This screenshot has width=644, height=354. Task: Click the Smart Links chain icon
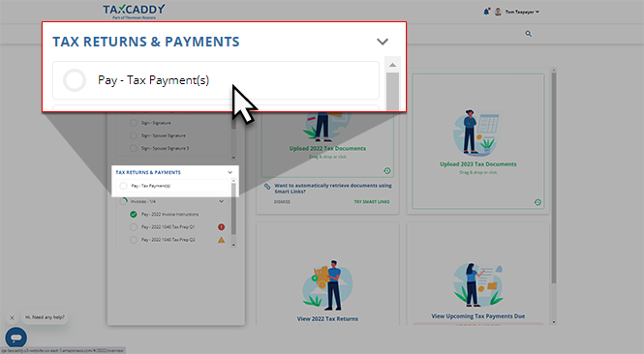(x=267, y=187)
